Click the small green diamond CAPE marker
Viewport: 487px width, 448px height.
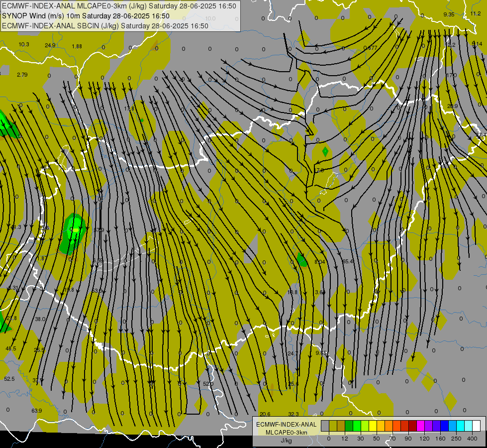[x=325, y=152]
